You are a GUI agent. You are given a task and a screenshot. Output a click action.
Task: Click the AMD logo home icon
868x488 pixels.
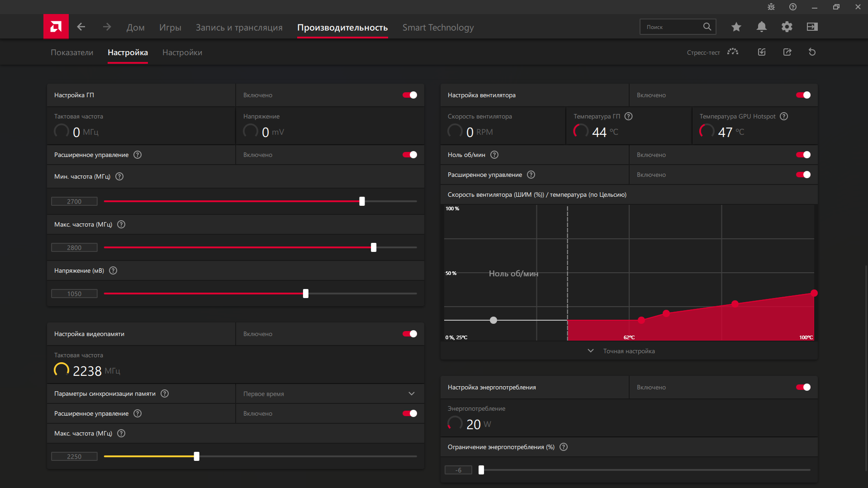pos(56,27)
